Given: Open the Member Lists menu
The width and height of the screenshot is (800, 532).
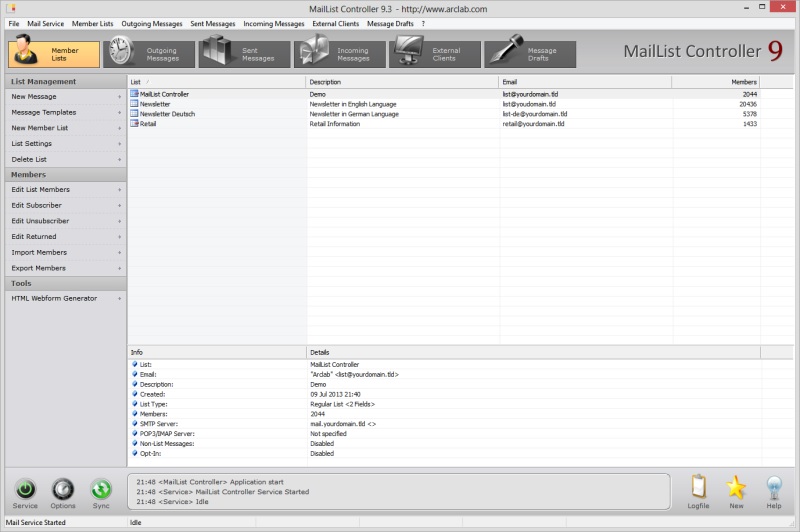Looking at the screenshot, I should coord(92,23).
